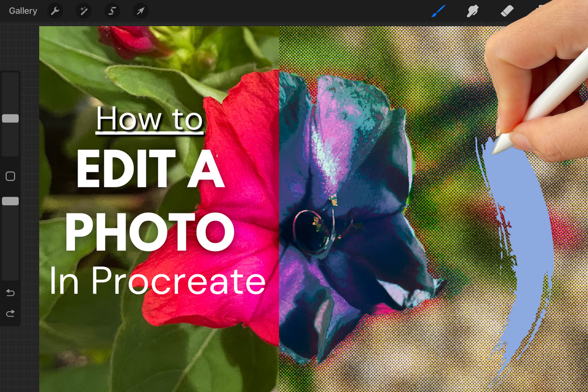The width and height of the screenshot is (588, 392).
Task: Open Image adjustments via the wrench
Action: 55,11
